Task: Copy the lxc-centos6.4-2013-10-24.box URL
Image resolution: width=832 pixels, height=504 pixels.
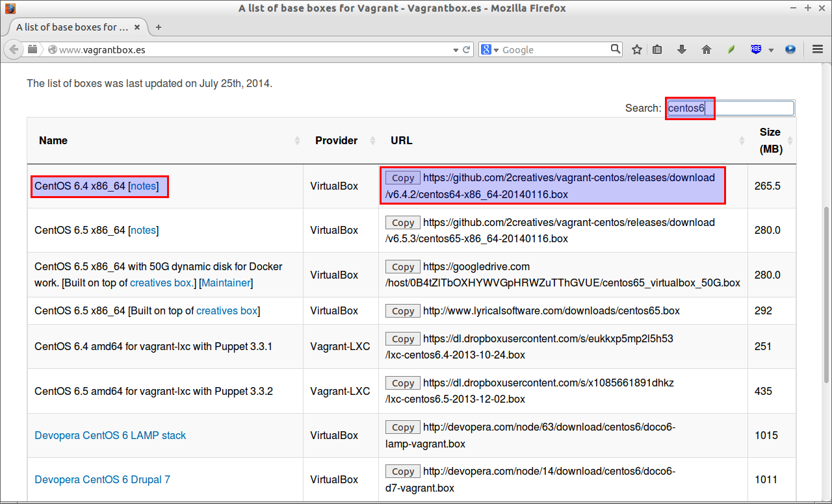Action: click(403, 339)
